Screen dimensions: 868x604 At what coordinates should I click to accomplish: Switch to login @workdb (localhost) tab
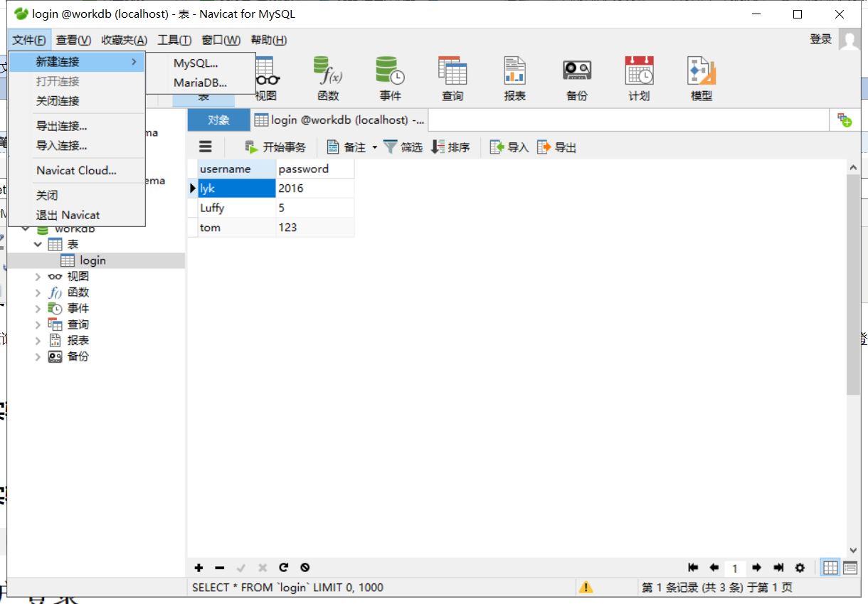pyautogui.click(x=339, y=120)
